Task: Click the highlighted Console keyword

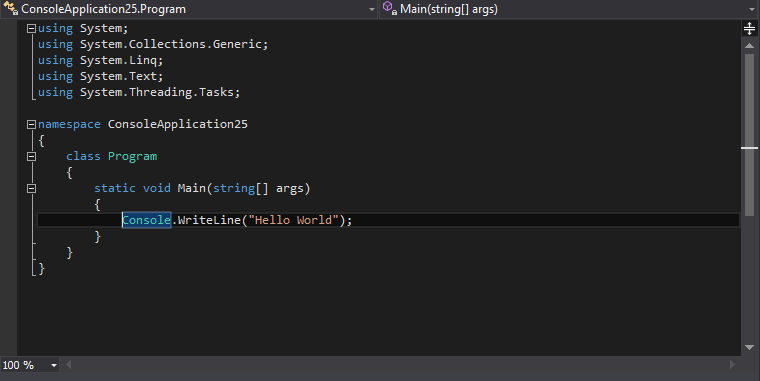Action: click(146, 220)
